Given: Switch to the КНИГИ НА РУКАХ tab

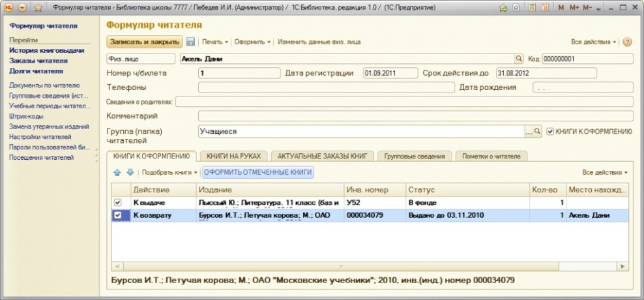Looking at the screenshot, I should tap(233, 156).
